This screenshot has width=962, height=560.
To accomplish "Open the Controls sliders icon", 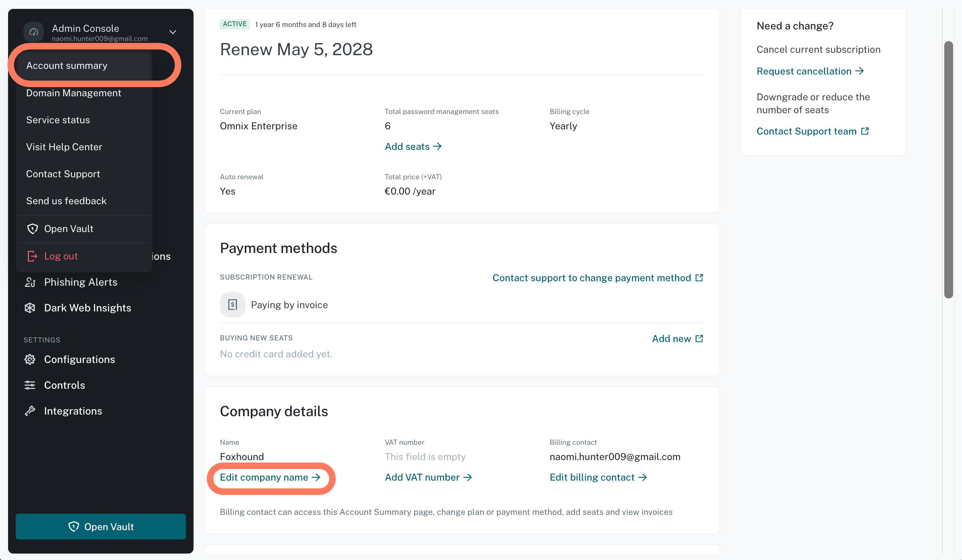I will 30,385.
